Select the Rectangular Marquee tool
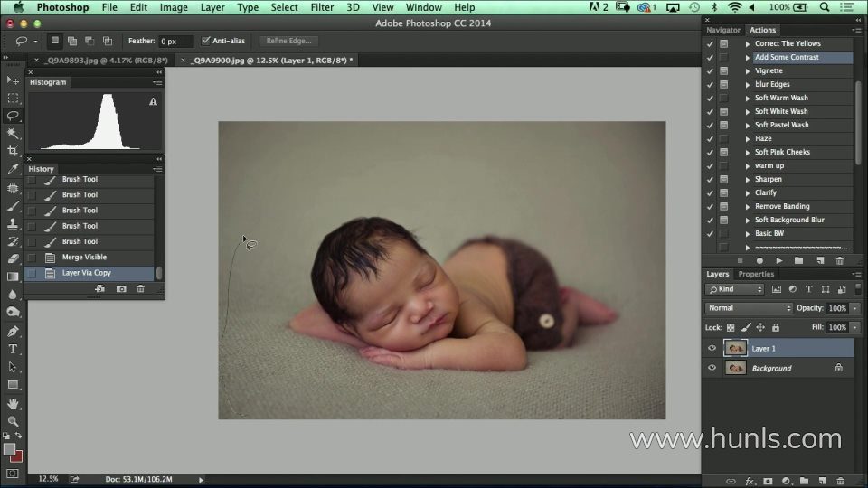Viewport: 868px width, 488px height. click(13, 98)
